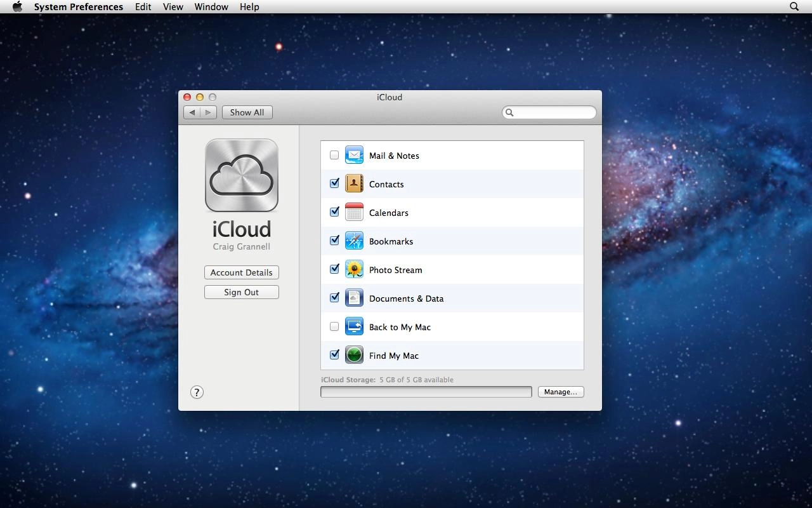Click the Calendars icon
This screenshot has height=508, width=812.
354,212
